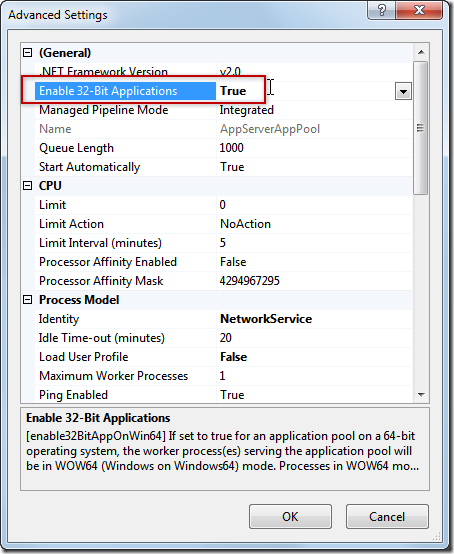Click the 1000 queue length value
The height and width of the screenshot is (554, 454).
231,148
